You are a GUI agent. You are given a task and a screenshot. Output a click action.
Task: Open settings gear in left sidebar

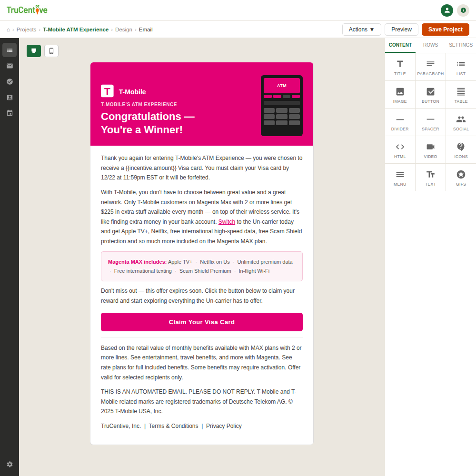coord(10,464)
